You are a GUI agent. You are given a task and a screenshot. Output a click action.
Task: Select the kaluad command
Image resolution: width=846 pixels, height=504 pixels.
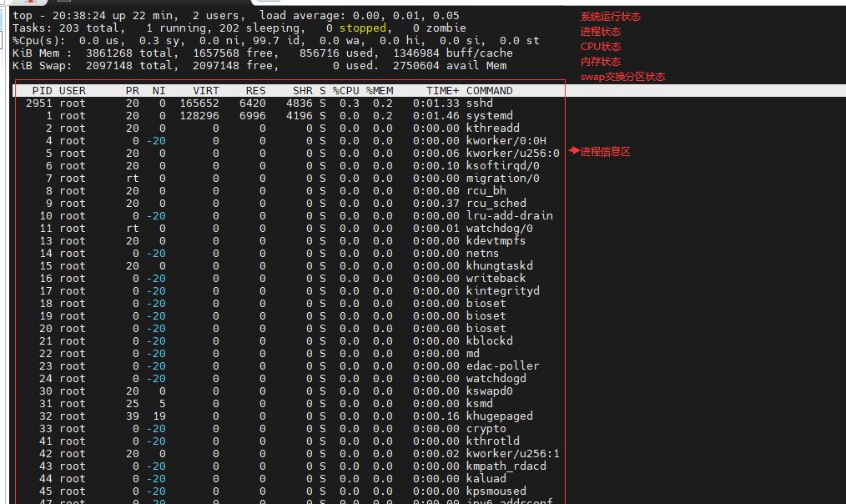(486, 479)
